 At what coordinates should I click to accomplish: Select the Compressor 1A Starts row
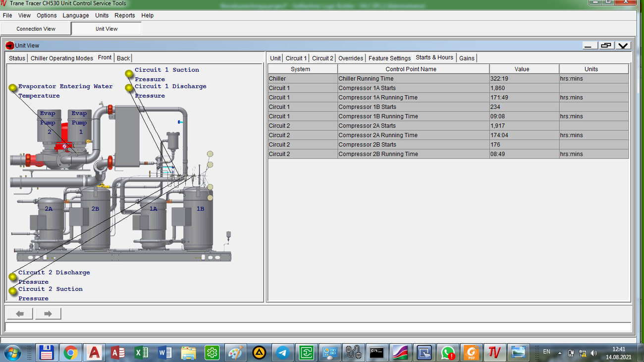(x=448, y=88)
